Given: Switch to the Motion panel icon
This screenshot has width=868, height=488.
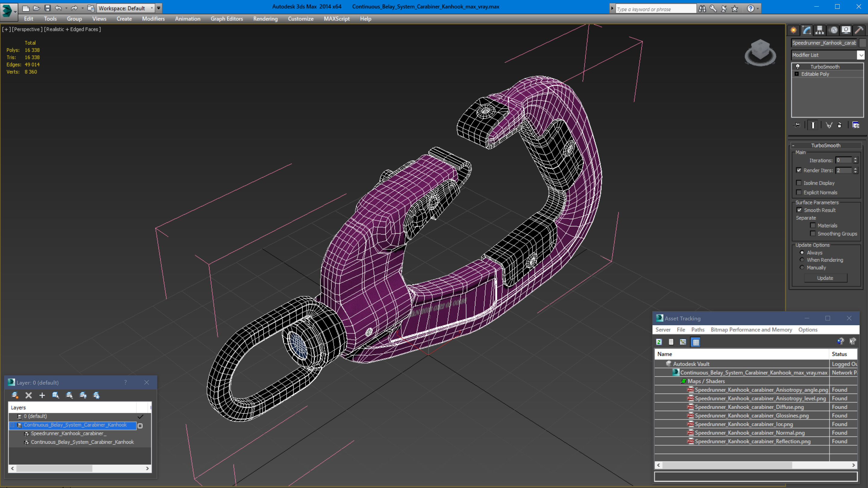Looking at the screenshot, I should tap(833, 30).
